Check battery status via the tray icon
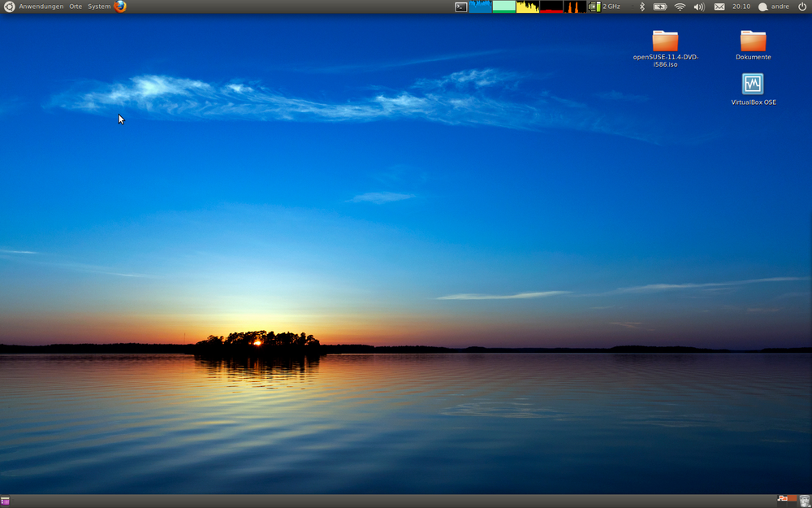 pos(660,7)
